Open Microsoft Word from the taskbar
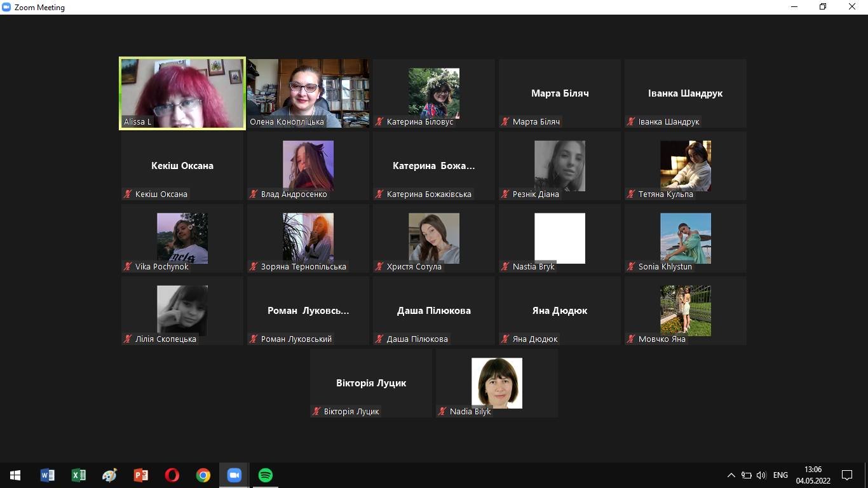868x488 pixels. 47,475
